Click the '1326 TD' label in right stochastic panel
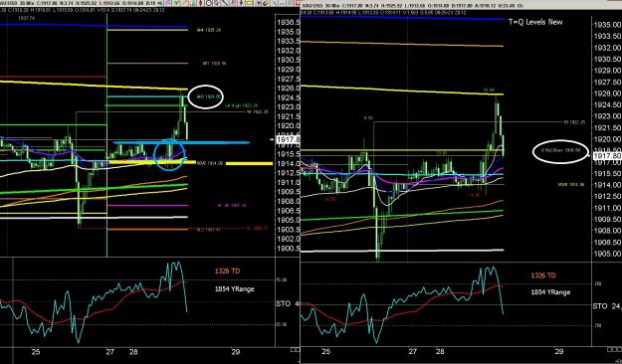 point(543,275)
